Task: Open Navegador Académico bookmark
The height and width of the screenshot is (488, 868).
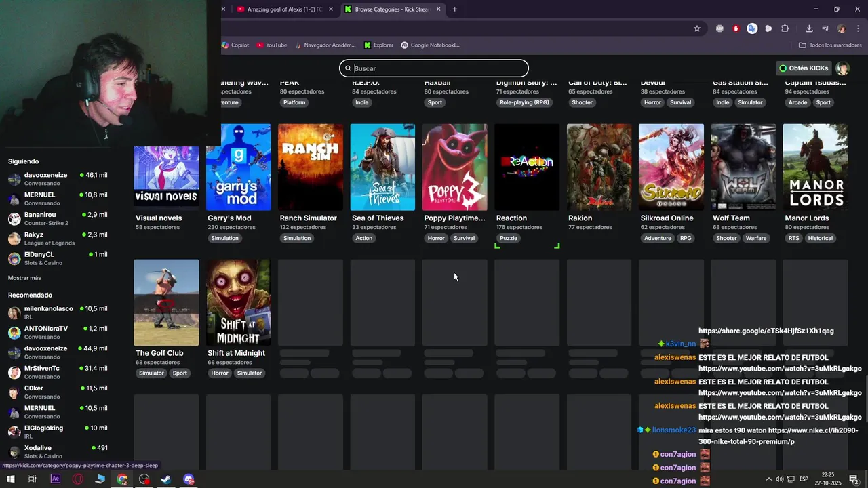Action: click(324, 45)
